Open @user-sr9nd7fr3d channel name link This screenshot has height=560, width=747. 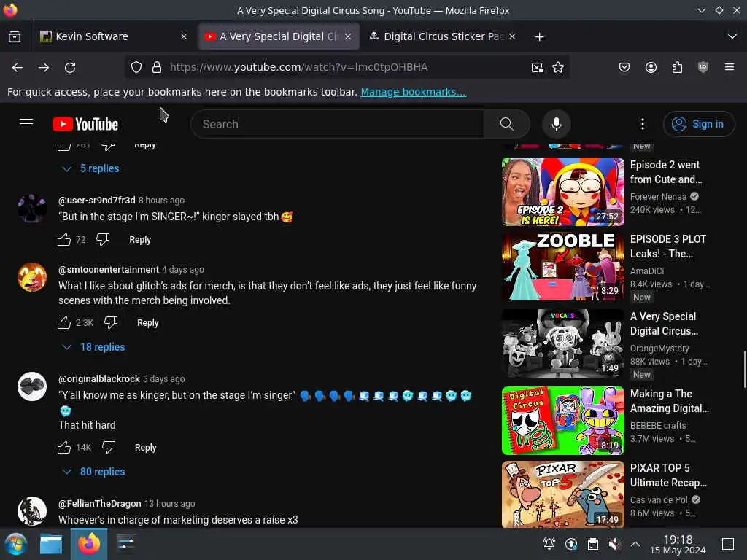(97, 200)
